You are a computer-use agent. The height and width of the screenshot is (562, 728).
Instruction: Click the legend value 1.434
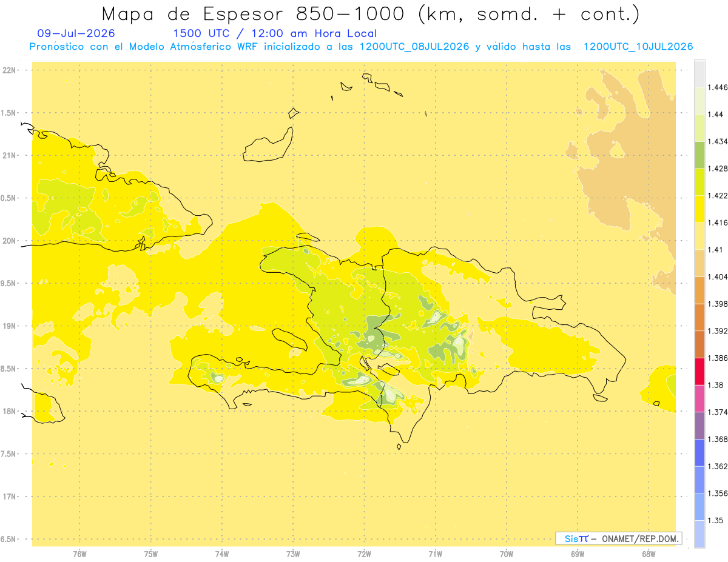pyautogui.click(x=717, y=141)
